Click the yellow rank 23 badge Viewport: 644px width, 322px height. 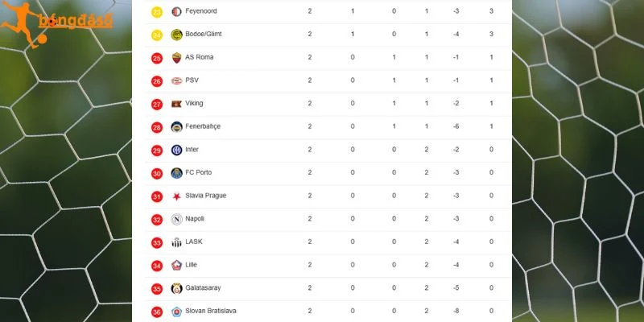(157, 12)
